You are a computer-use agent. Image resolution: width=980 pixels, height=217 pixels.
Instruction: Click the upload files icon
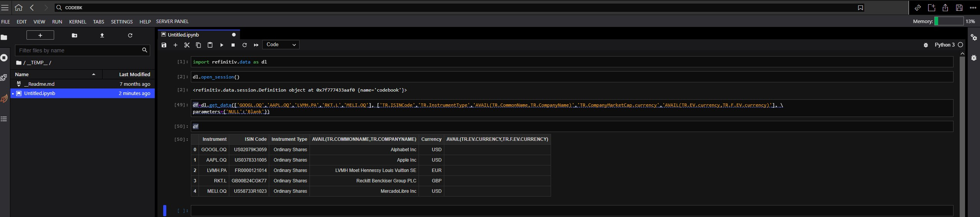pos(102,35)
